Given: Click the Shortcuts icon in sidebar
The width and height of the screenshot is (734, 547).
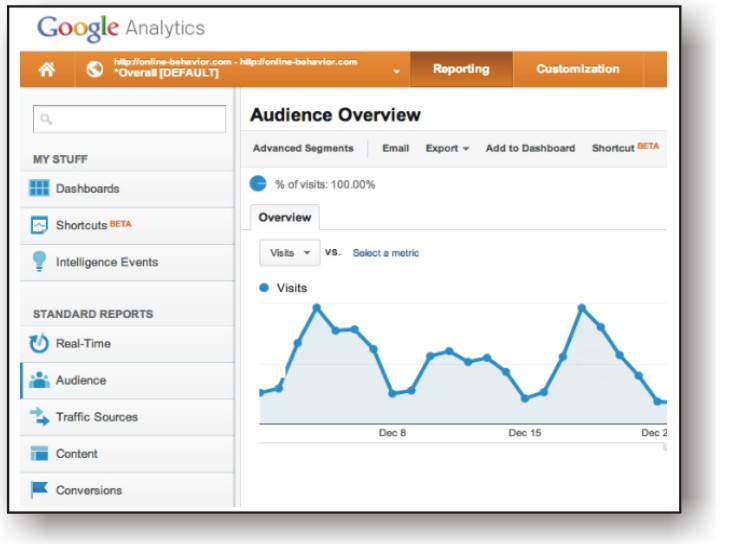Looking at the screenshot, I should tap(39, 225).
